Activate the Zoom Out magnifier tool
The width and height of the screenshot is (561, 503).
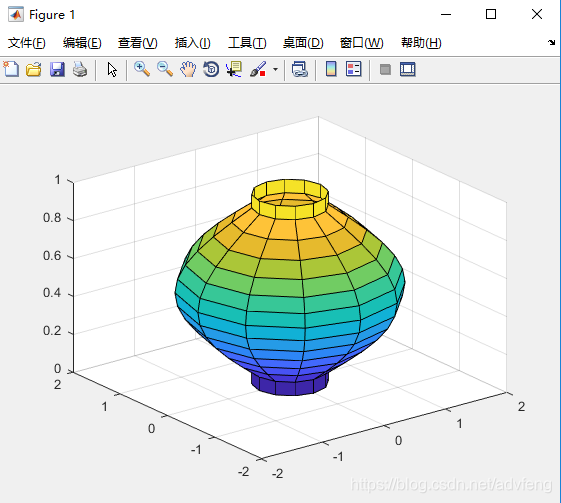165,69
